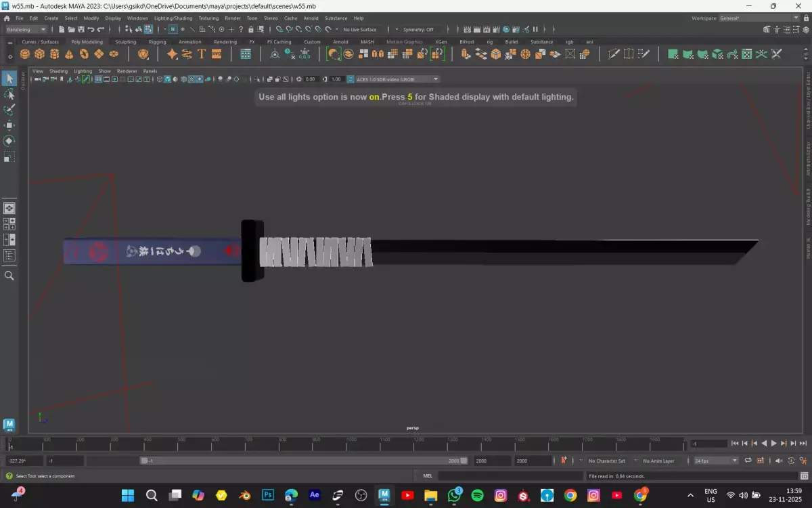Image resolution: width=812 pixels, height=508 pixels.
Task: Toggle select by component type mode
Action: click(x=148, y=29)
